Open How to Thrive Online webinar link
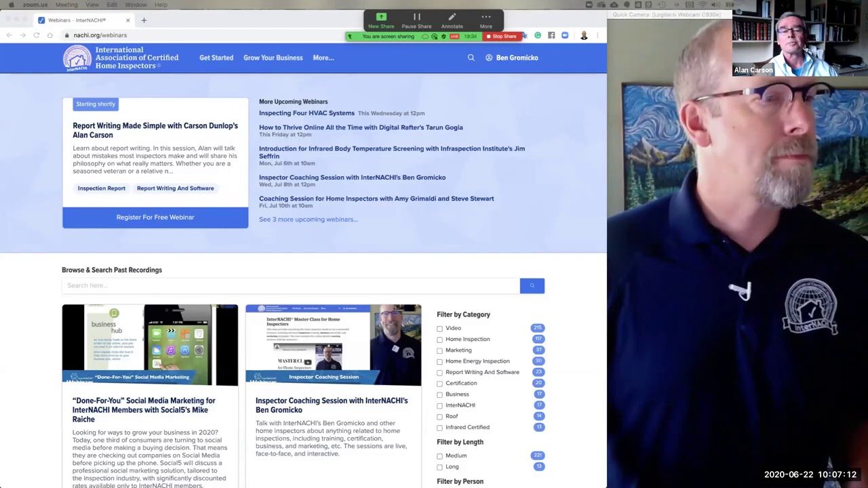This screenshot has width=868, height=488. [361, 127]
